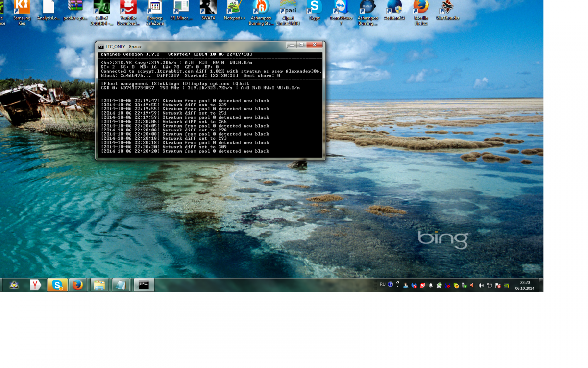The height and width of the screenshot is (368, 588).
Task: Open the volume control in system tray
Action: pos(481,285)
